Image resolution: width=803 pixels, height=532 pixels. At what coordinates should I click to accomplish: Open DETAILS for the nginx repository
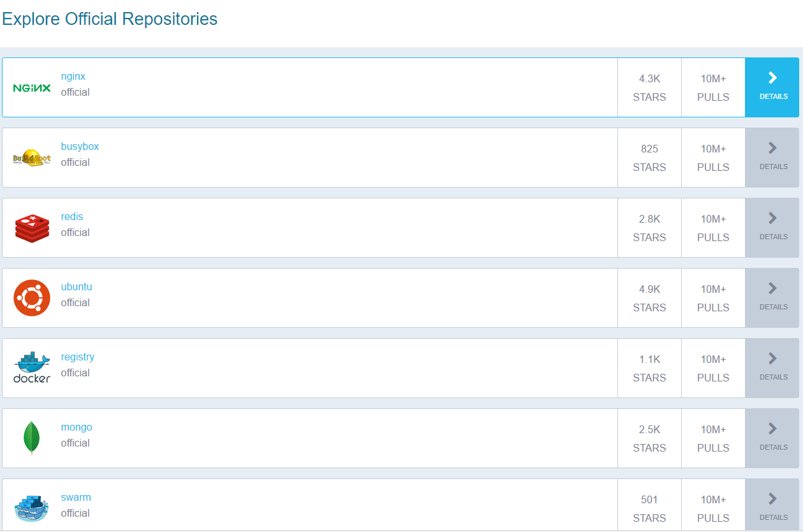(x=772, y=87)
